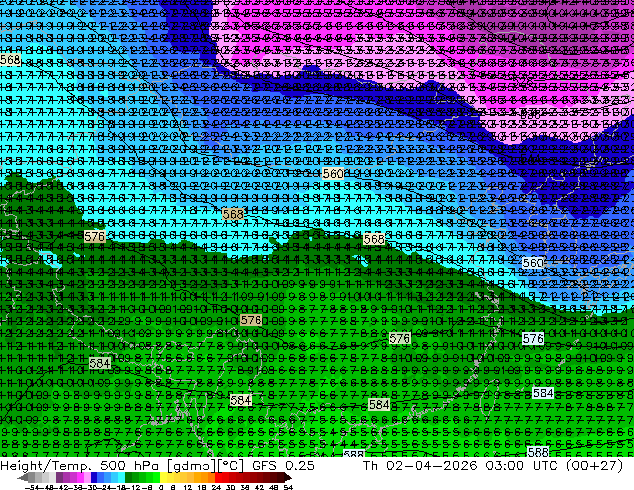Click the cyan legend swatch near -18

coord(121,478)
